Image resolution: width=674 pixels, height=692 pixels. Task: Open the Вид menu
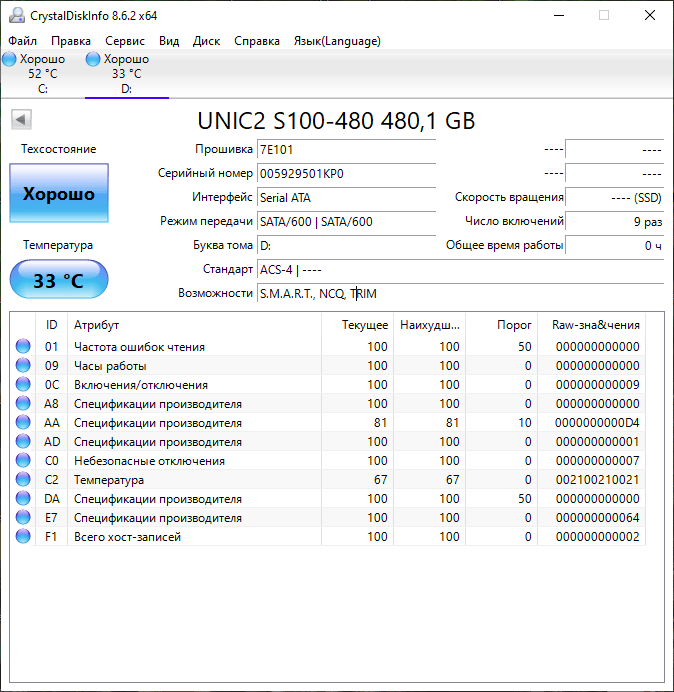point(169,41)
